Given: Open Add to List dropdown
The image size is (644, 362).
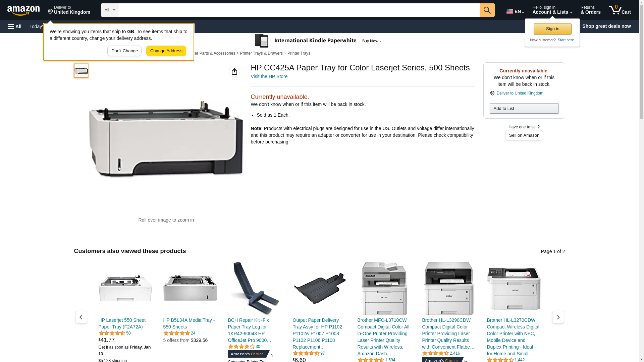Looking at the screenshot, I should [x=524, y=108].
